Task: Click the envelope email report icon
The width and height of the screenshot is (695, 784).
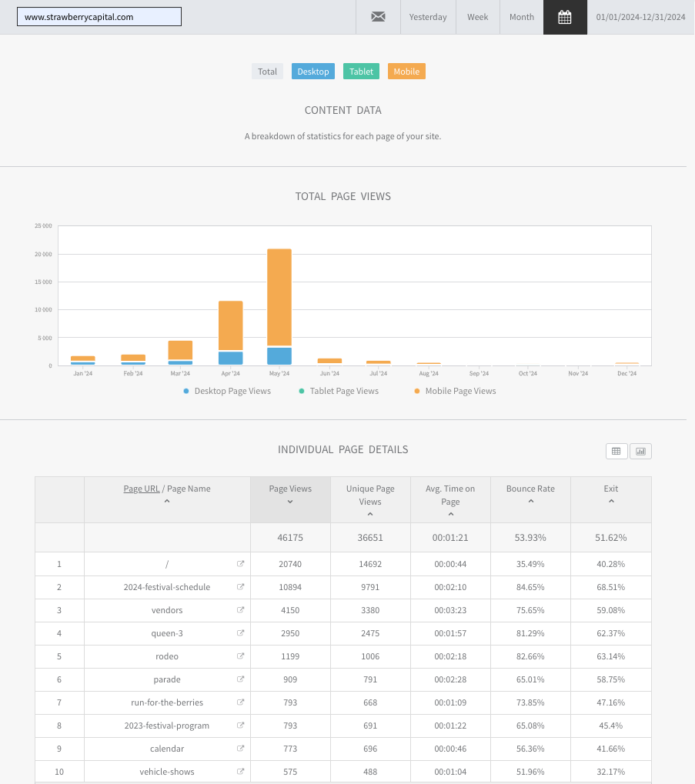Action: (378, 17)
